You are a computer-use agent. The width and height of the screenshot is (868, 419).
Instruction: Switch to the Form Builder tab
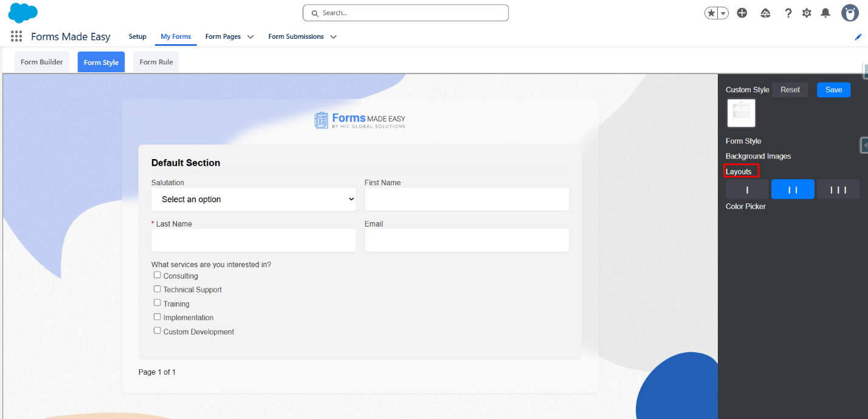point(41,62)
